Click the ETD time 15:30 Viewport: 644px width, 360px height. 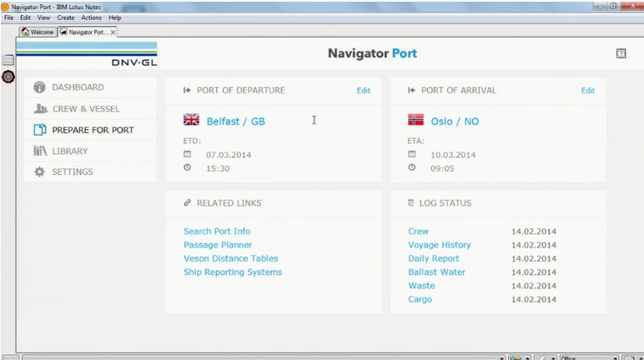218,168
